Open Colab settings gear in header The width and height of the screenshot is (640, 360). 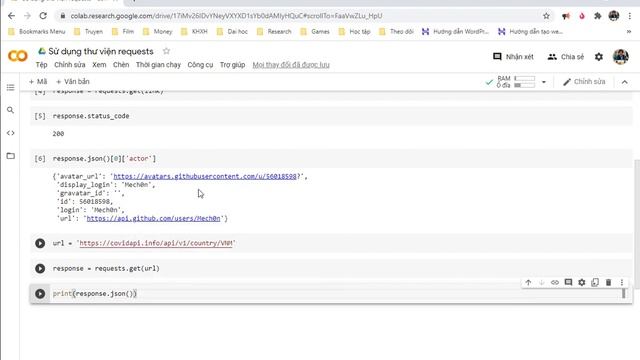pos(599,57)
